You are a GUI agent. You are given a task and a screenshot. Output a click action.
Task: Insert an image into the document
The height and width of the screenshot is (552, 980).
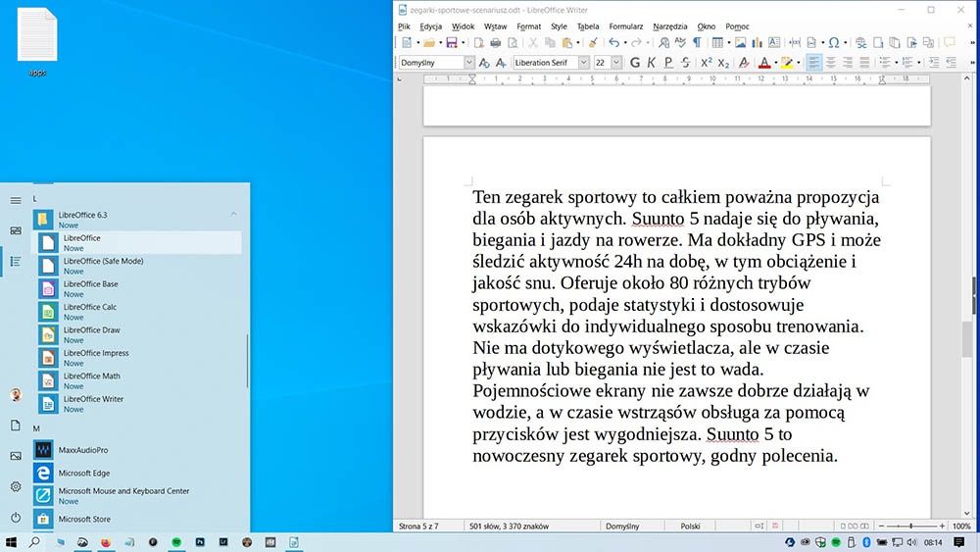741,42
